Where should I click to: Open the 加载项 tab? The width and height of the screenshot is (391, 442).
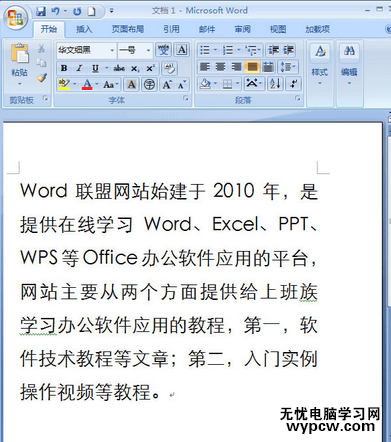(317, 29)
